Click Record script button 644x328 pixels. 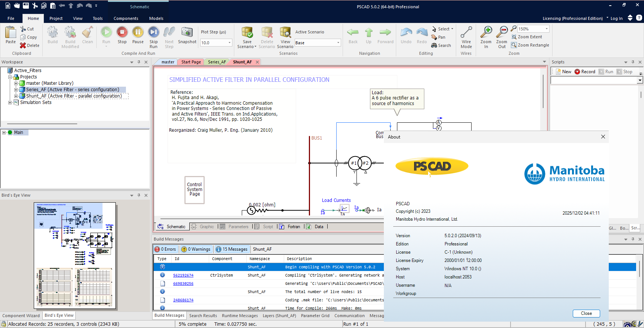(585, 72)
